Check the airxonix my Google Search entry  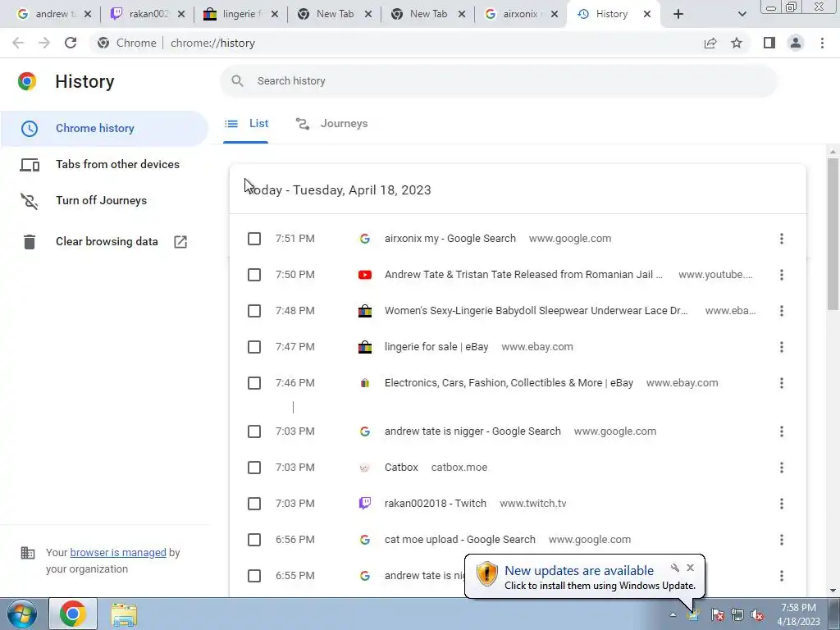pos(254,239)
